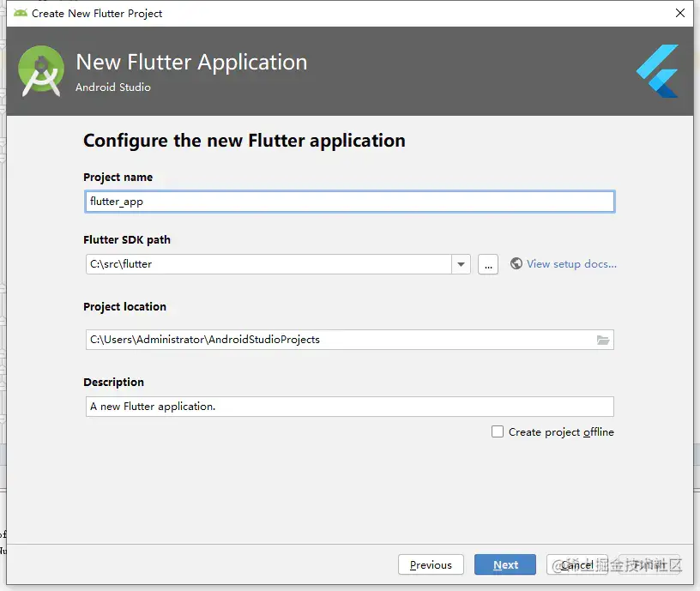
Task: Click the Description input field
Action: [349, 407]
